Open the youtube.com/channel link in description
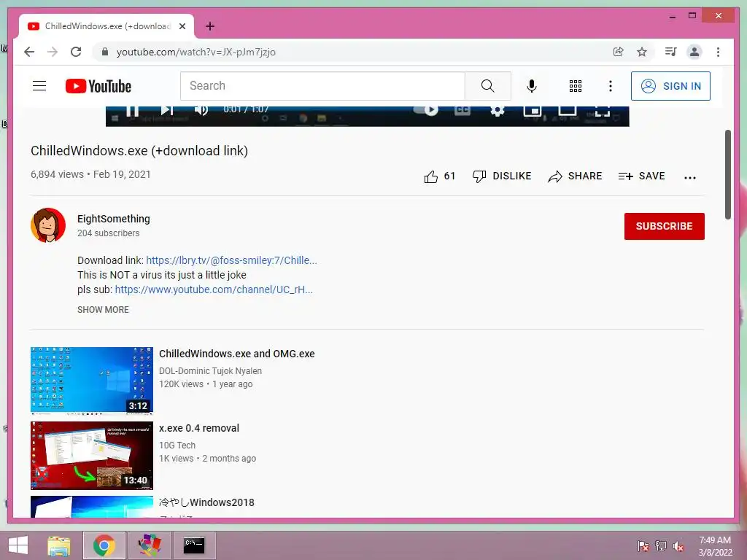Viewport: 747px width, 560px height. (x=214, y=289)
